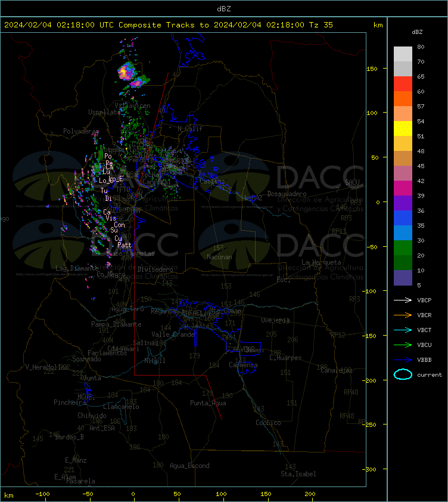Click the 'Cochico' map label
448x502 pixels.
(268, 423)
